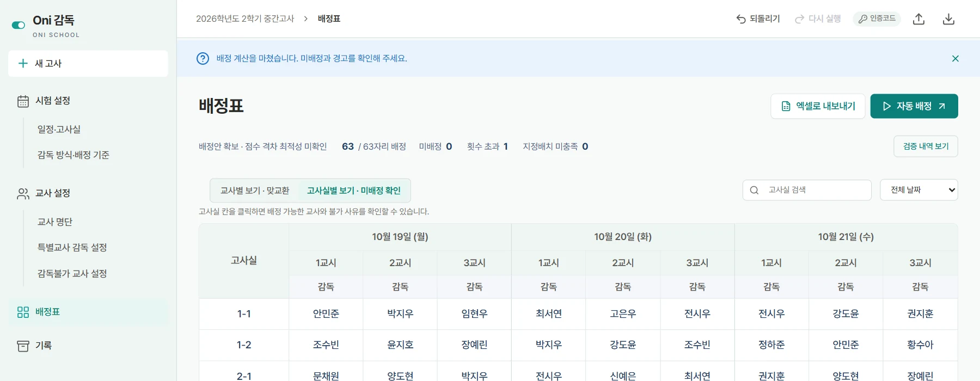The image size is (980, 381).
Task: Click the 고사실 검색 input field
Action: [807, 190]
